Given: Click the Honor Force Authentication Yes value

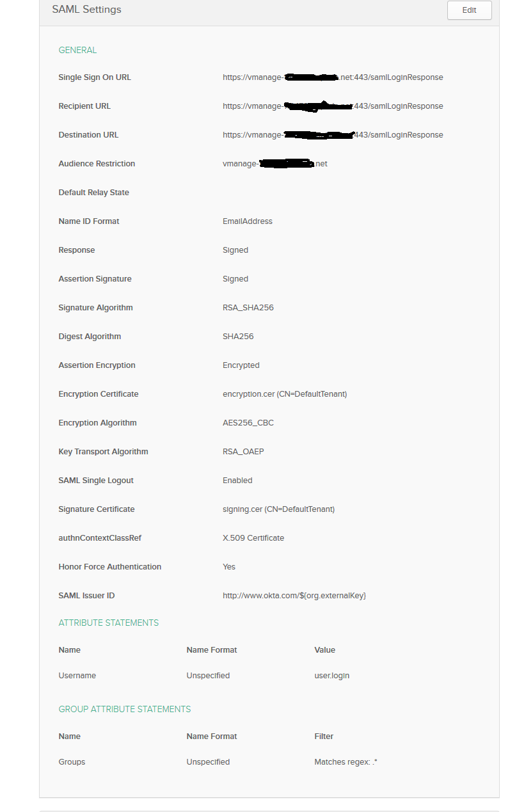Looking at the screenshot, I should 228,566.
